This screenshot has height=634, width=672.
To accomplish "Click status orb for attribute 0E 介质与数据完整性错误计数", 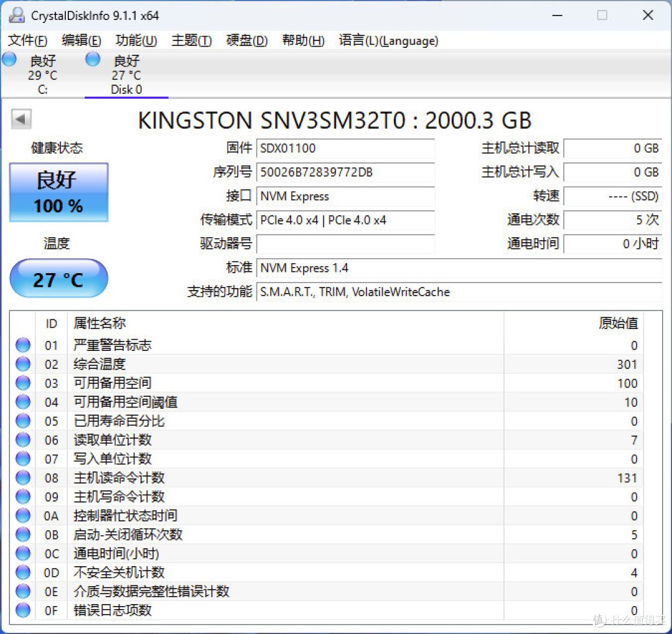I will (x=23, y=590).
